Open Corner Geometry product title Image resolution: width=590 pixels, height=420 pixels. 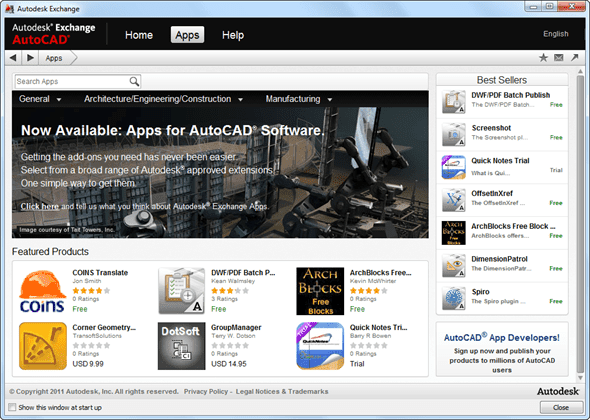104,327
